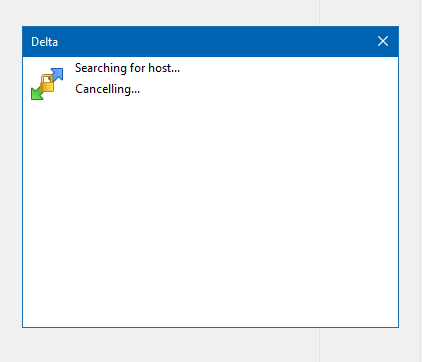Click the gray strip at the far right edge
422x362 pixels.
(420, 181)
